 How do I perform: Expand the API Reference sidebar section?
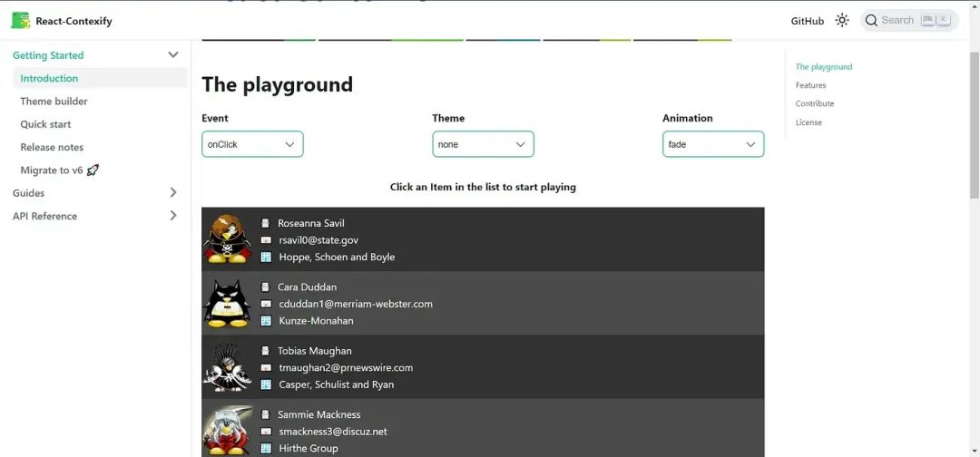tap(173, 216)
